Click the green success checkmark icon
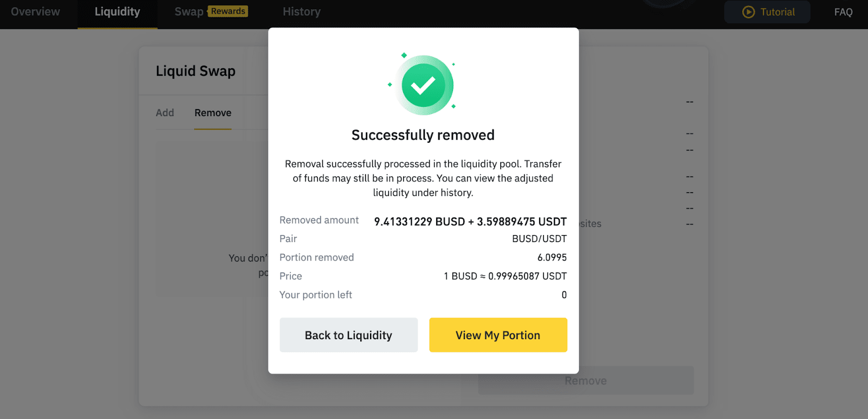Viewport: 868px width, 419px height. pos(423,85)
